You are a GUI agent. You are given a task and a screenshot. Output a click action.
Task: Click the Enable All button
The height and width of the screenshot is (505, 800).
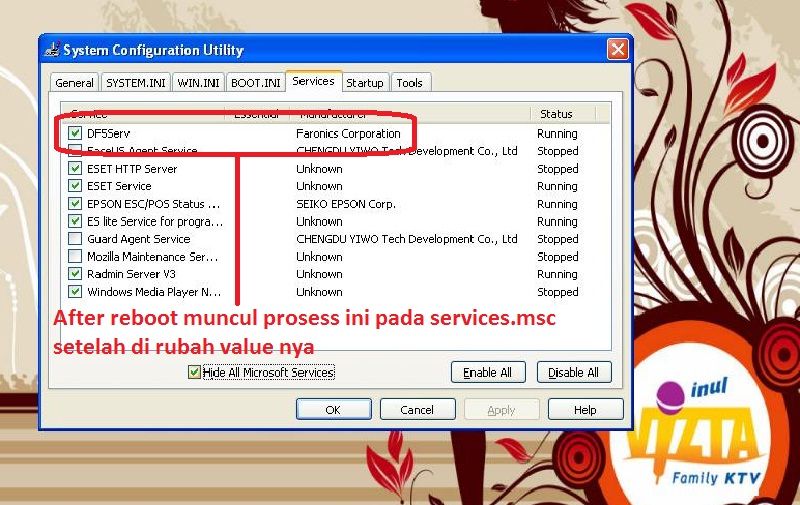[488, 372]
